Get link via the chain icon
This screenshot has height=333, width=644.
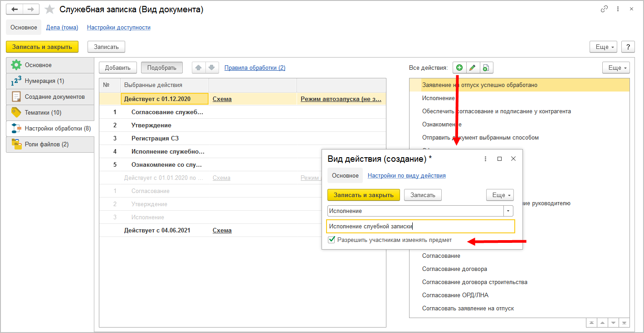point(604,9)
